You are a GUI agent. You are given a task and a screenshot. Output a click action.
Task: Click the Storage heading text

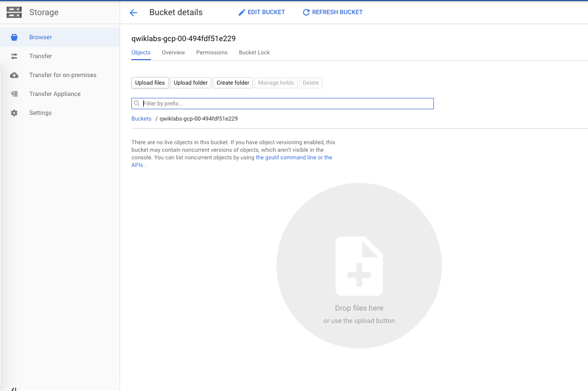[x=44, y=12]
